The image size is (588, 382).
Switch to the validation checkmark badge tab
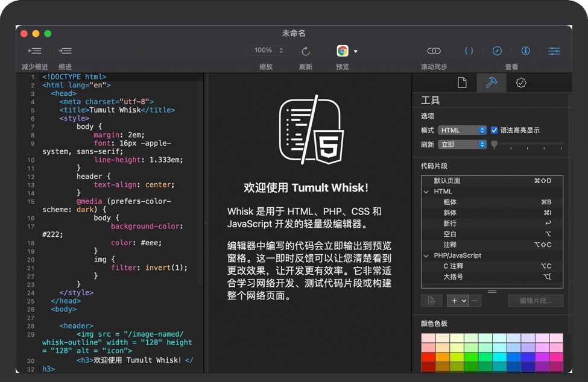pos(521,83)
